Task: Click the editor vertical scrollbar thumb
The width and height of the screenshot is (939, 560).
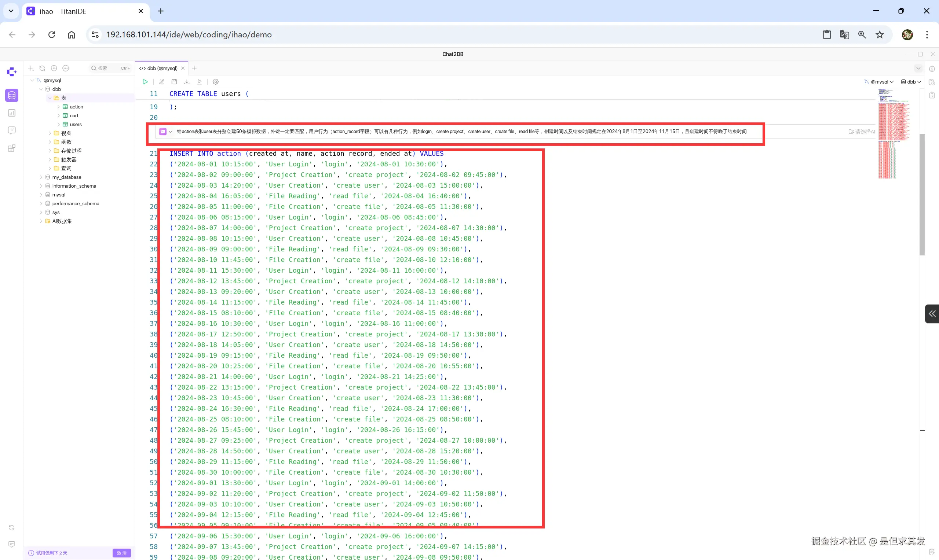Action: coord(922,194)
